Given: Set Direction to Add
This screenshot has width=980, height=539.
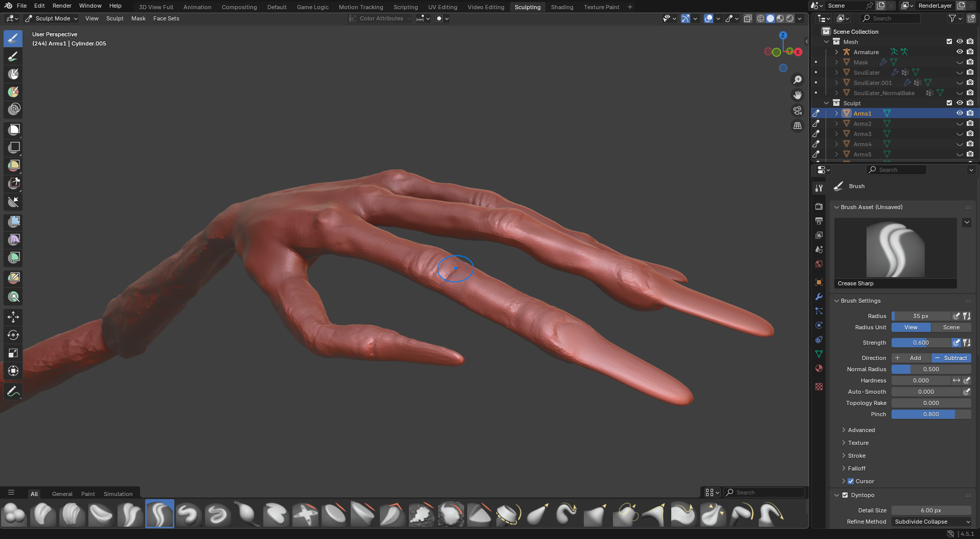Looking at the screenshot, I should pyautogui.click(x=911, y=358).
